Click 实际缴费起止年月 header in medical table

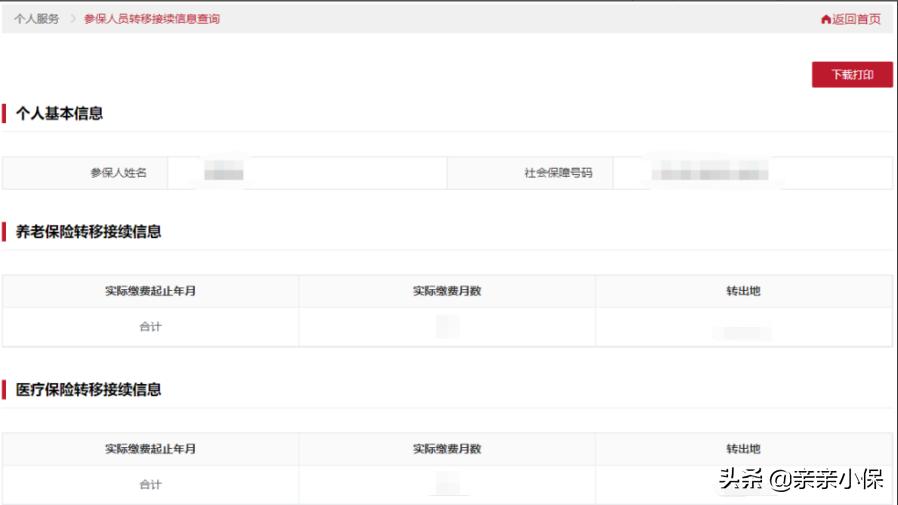pyautogui.click(x=151, y=449)
